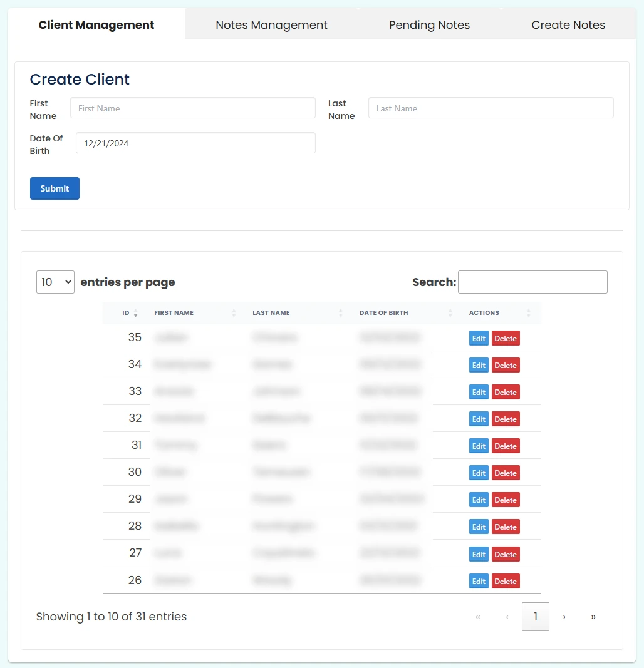Click the Actions column sort arrows

coord(529,313)
